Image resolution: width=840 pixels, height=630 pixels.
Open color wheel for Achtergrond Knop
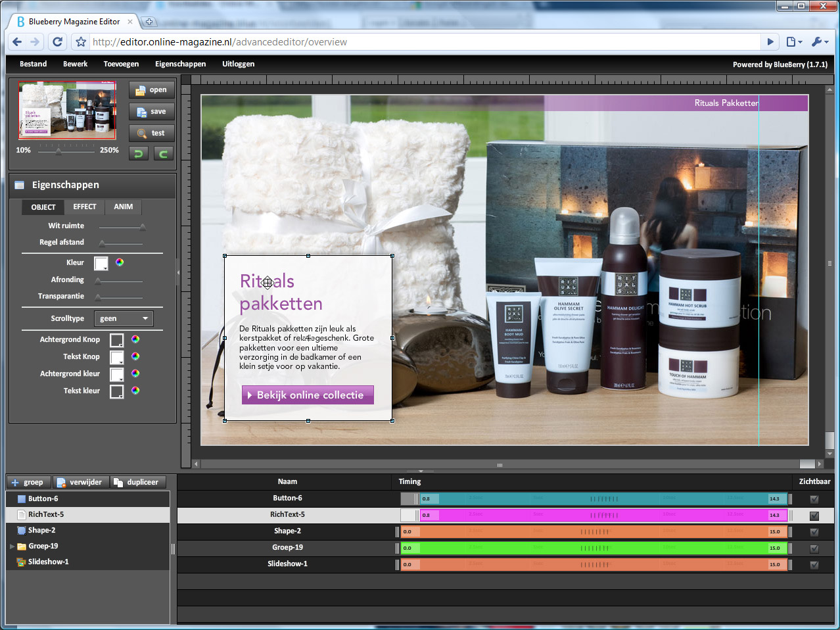tap(135, 339)
